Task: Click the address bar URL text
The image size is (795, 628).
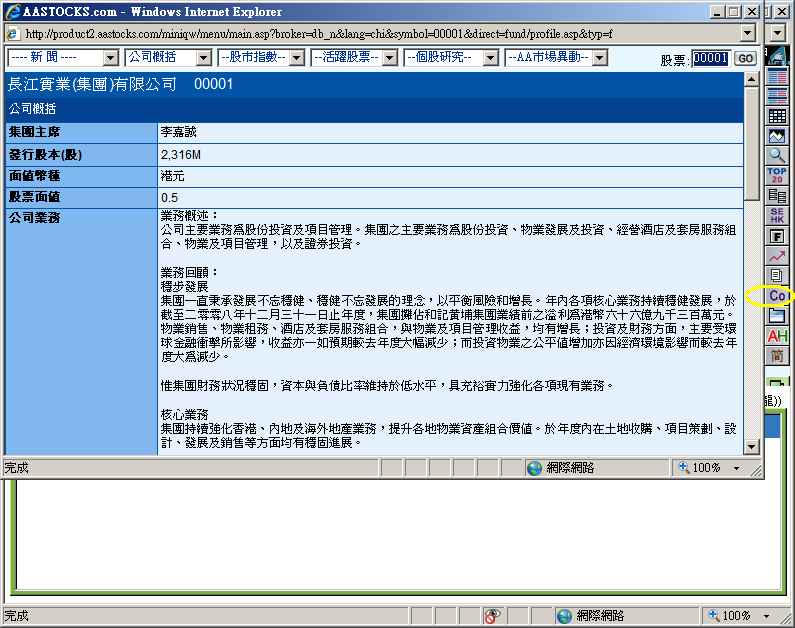Action: [x=319, y=34]
